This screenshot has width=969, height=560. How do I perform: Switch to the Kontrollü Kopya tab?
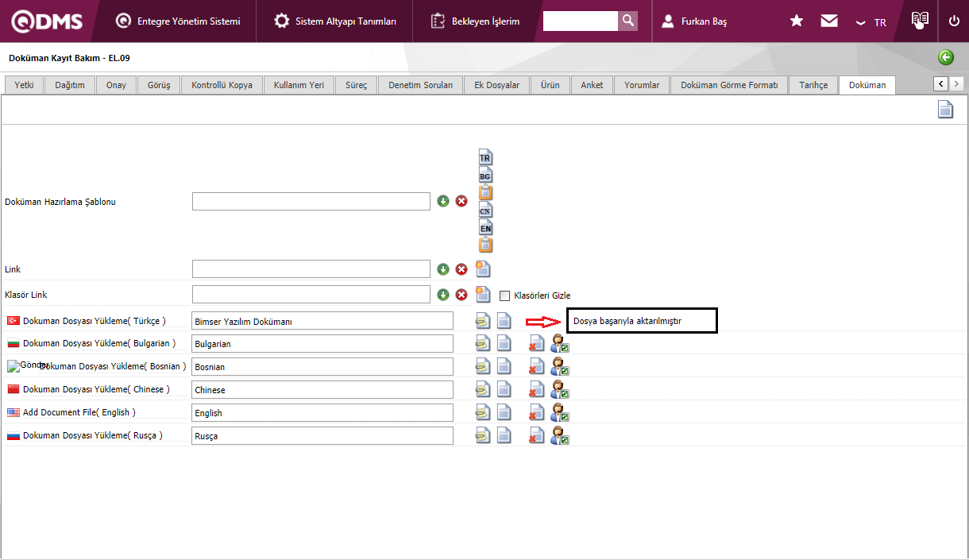click(222, 85)
